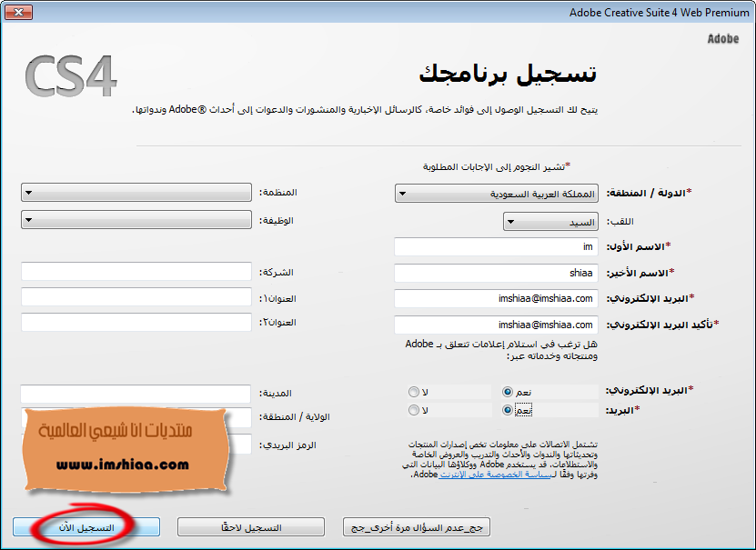
Task: Click the first name field containing "im"
Action: click(x=496, y=246)
